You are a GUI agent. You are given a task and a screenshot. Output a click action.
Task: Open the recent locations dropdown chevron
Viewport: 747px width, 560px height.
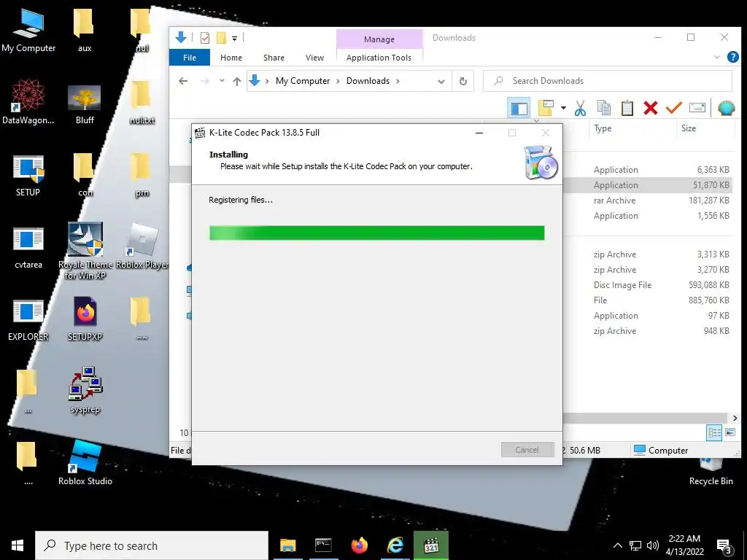(222, 81)
